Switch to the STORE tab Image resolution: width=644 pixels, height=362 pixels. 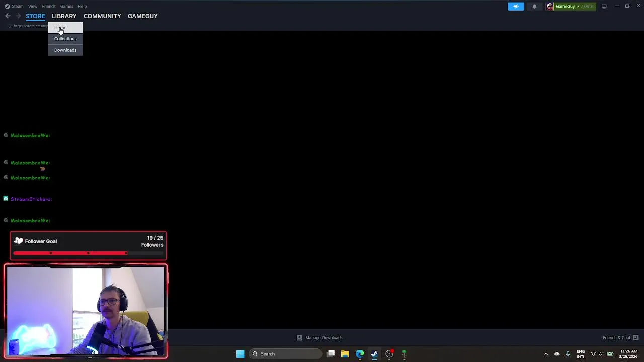tap(35, 16)
